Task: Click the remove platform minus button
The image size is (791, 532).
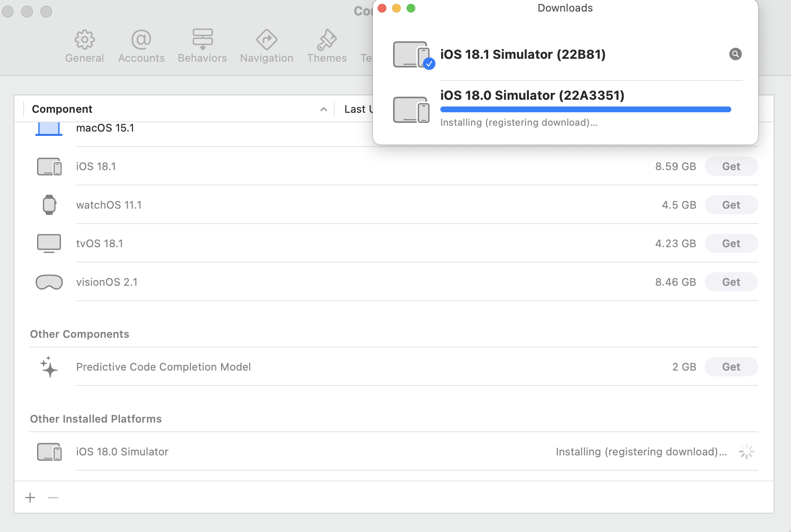Action: click(x=53, y=497)
